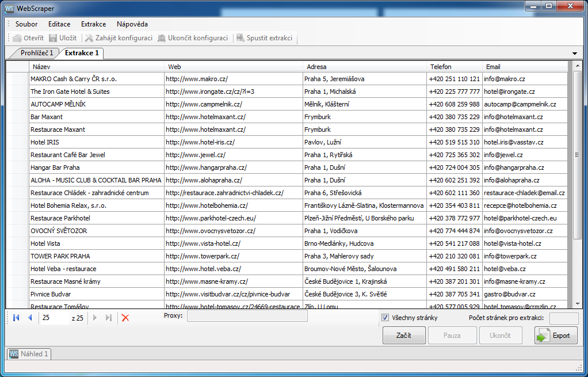The width and height of the screenshot is (588, 377).
Task: Click Mělník, Klášterní address cell
Action: tap(365, 104)
